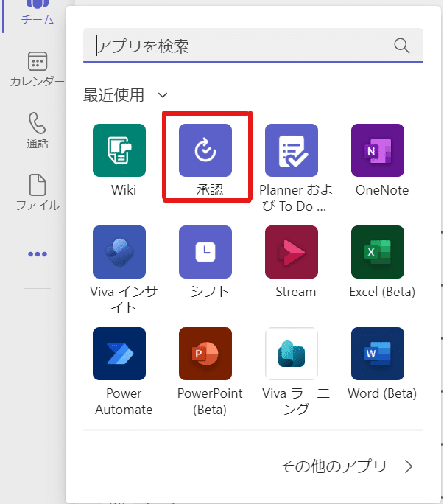Launch Power Automate app
Viewport: 444px width, 504px height.
click(x=119, y=354)
